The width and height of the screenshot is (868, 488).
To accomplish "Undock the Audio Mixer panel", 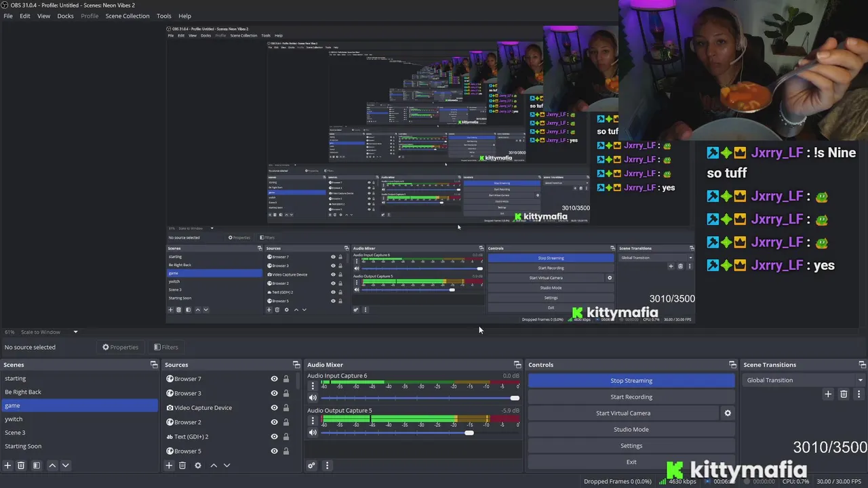I will [x=517, y=365].
